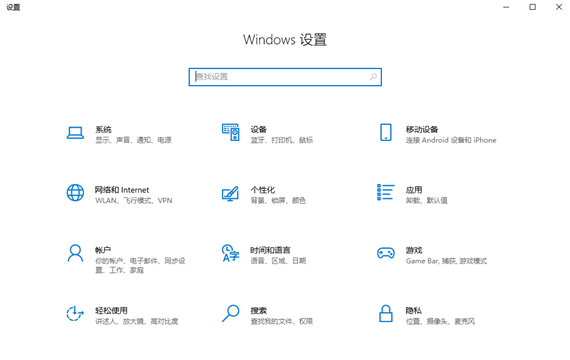Click the 帐户 description about email and sync
Viewport: 570px width, 360px height.
coord(140,265)
